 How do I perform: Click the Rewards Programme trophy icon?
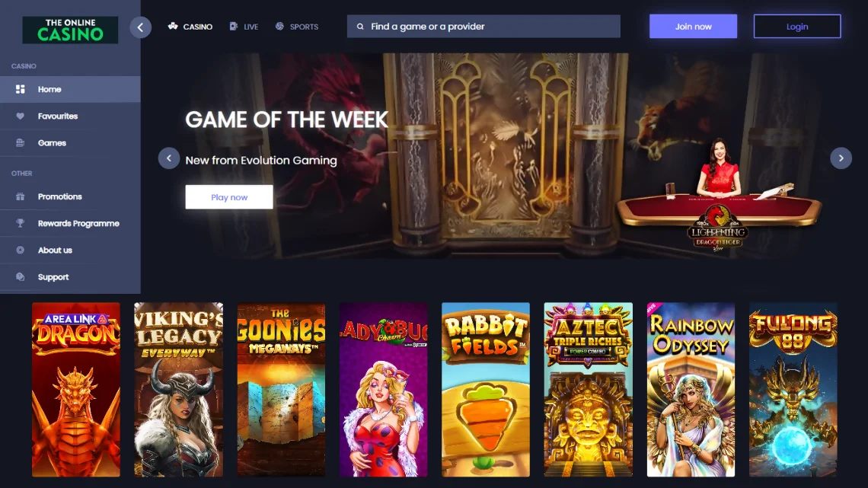coord(20,223)
